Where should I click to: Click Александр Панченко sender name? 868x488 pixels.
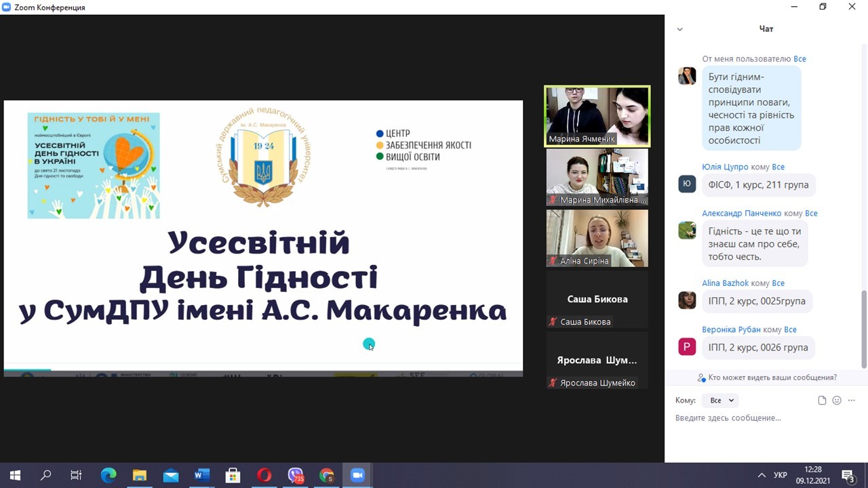pyautogui.click(x=741, y=213)
